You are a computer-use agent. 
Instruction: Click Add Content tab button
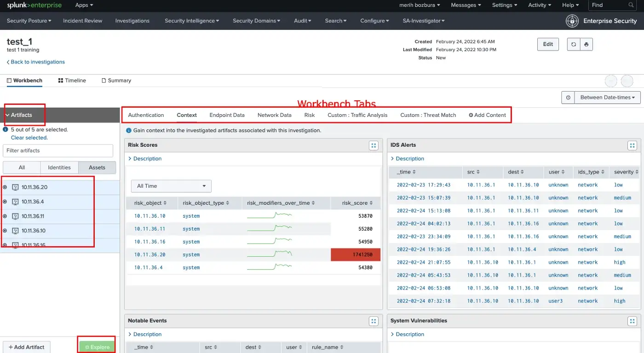tap(487, 115)
